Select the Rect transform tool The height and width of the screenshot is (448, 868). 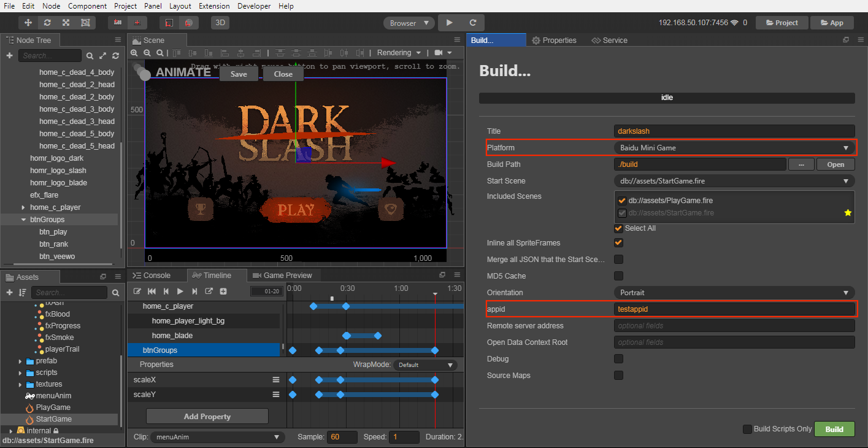click(x=85, y=23)
